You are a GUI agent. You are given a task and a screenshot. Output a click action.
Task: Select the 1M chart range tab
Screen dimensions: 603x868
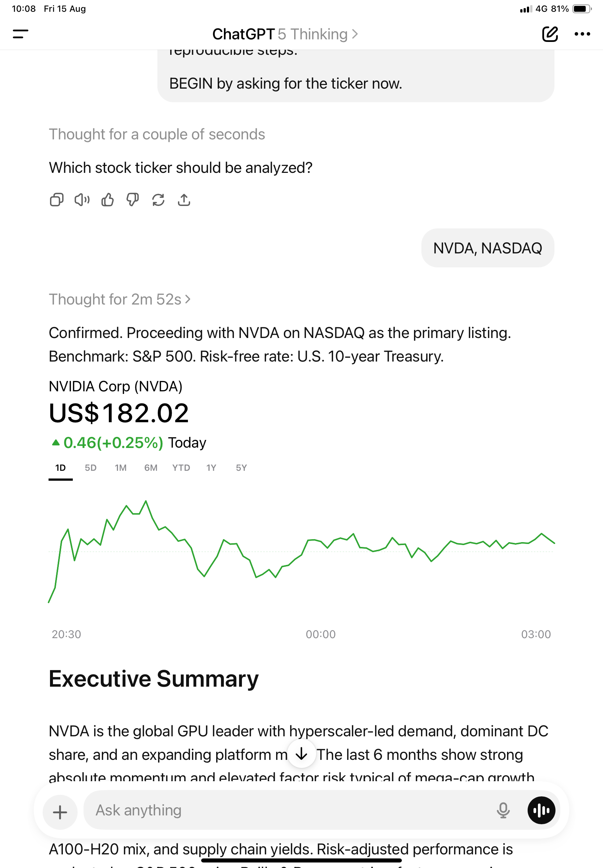click(x=121, y=468)
